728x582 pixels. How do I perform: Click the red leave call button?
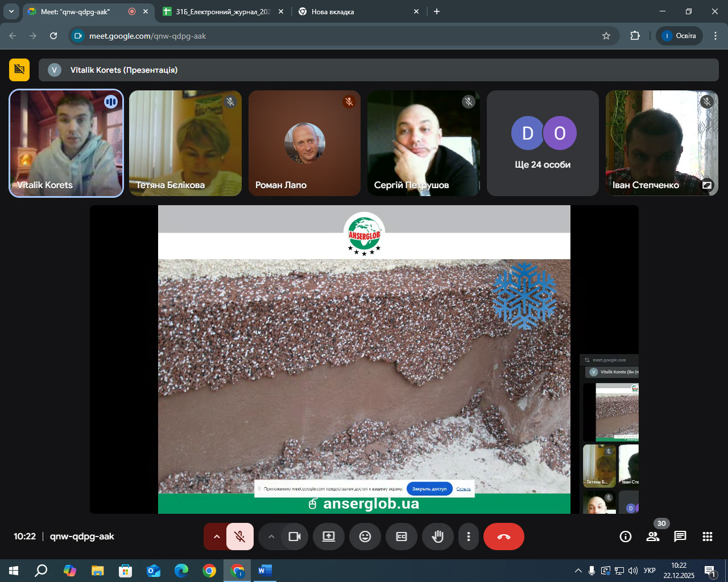pyautogui.click(x=503, y=537)
